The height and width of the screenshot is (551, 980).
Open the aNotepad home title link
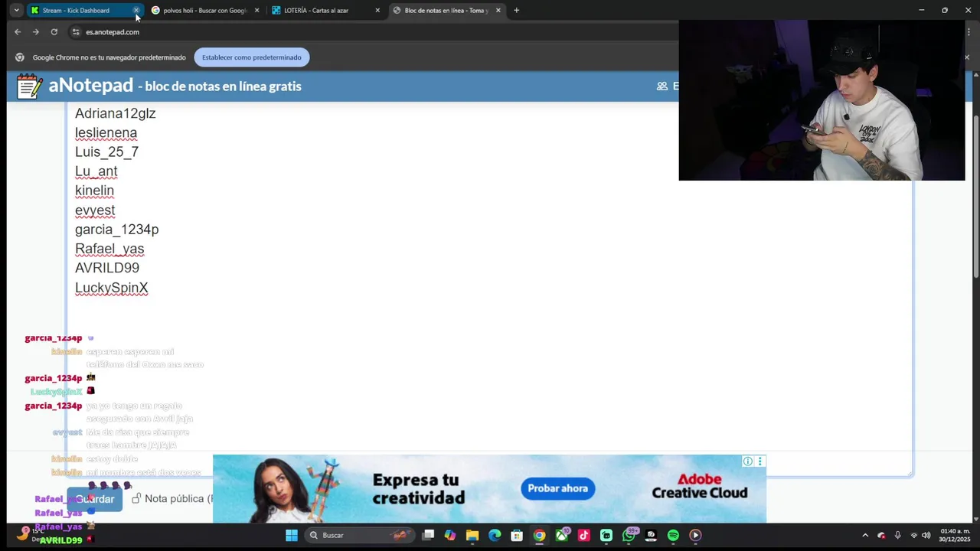tap(90, 86)
